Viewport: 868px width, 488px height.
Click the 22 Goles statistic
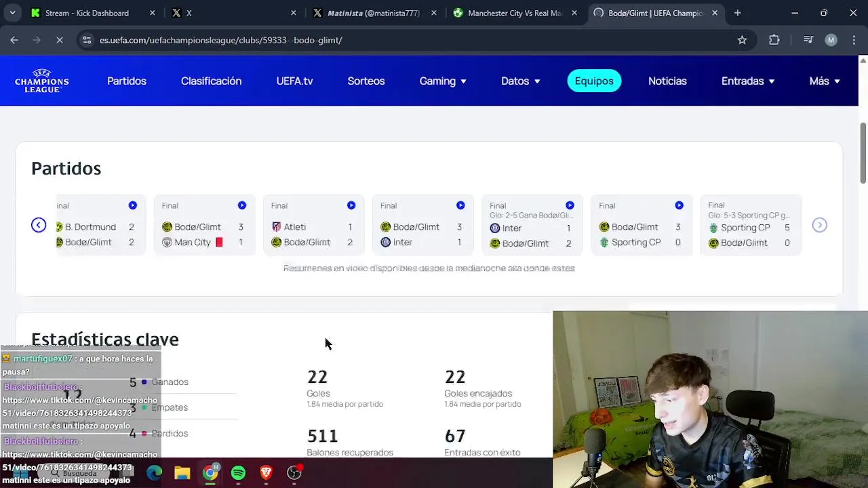344,389
